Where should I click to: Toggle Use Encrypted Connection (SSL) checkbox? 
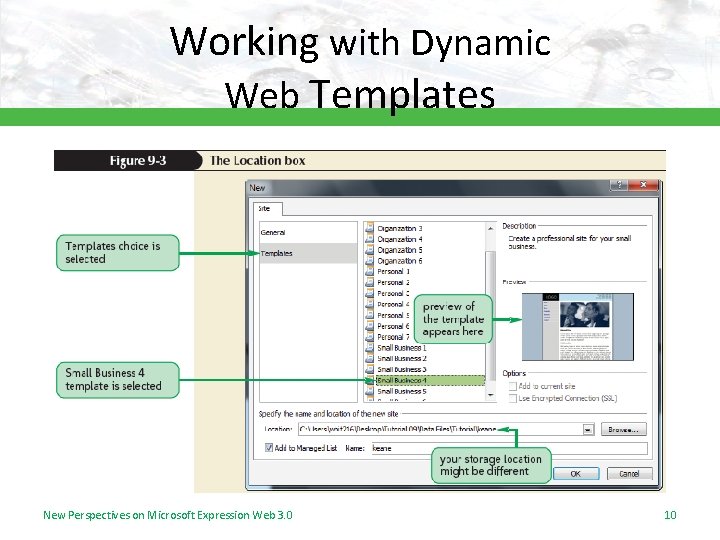click(x=513, y=399)
